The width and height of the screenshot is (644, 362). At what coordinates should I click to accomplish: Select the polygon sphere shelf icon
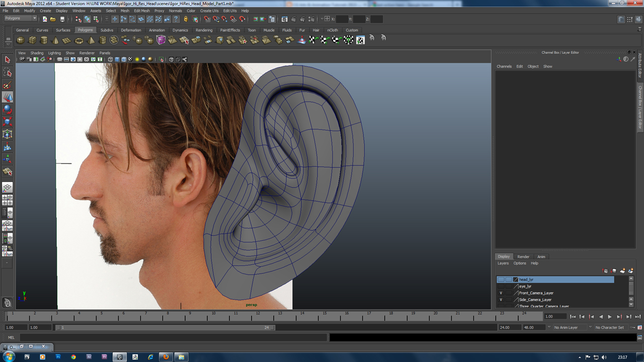[21, 40]
